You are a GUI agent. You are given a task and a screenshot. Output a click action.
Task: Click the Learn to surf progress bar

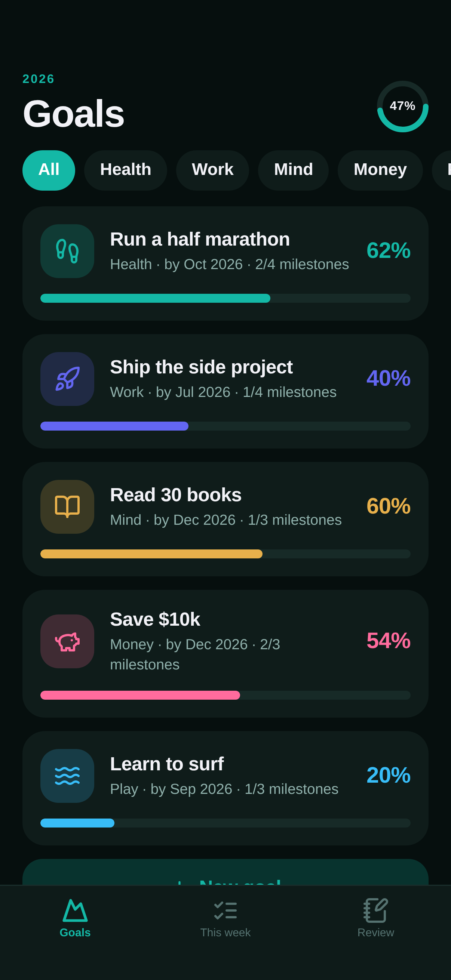225,823
